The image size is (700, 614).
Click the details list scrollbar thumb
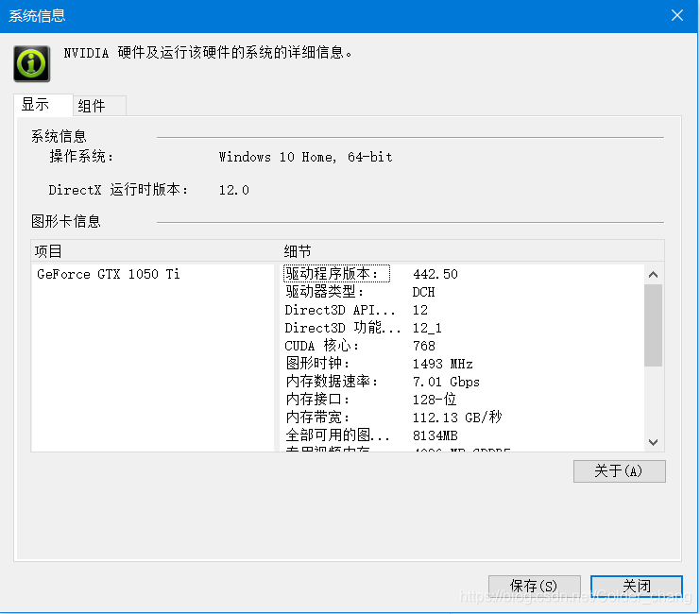tap(653, 325)
